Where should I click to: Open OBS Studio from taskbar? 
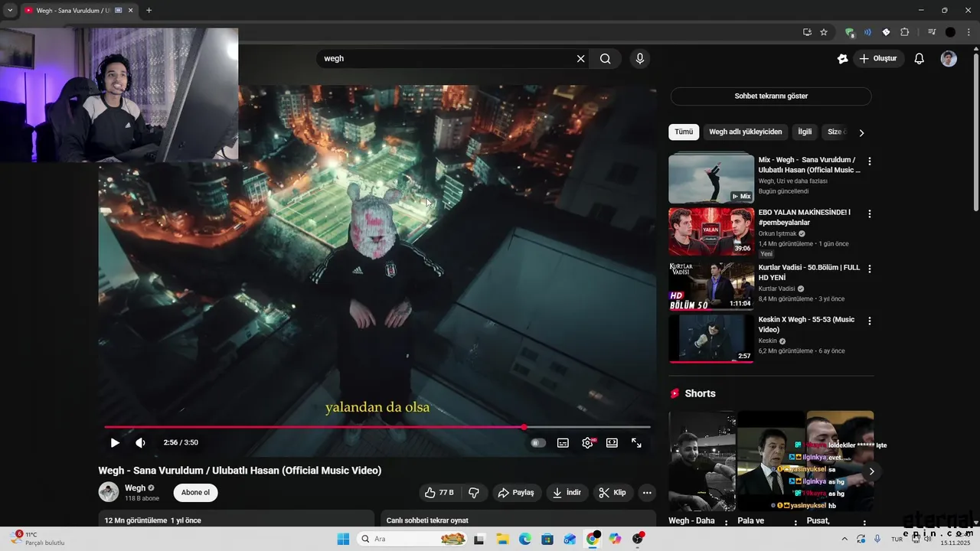(638, 539)
